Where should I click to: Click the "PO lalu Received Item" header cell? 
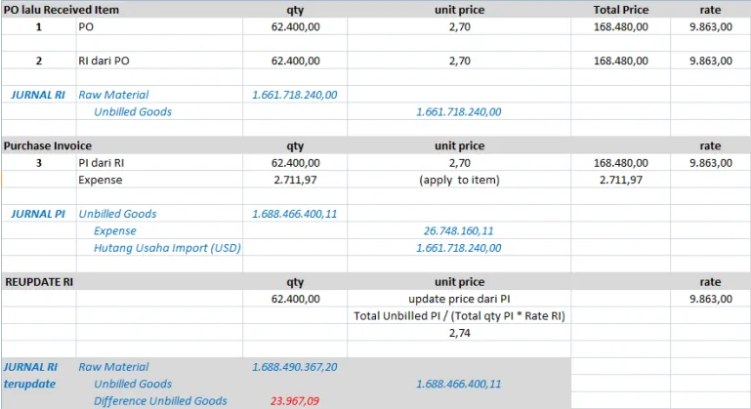coord(60,9)
